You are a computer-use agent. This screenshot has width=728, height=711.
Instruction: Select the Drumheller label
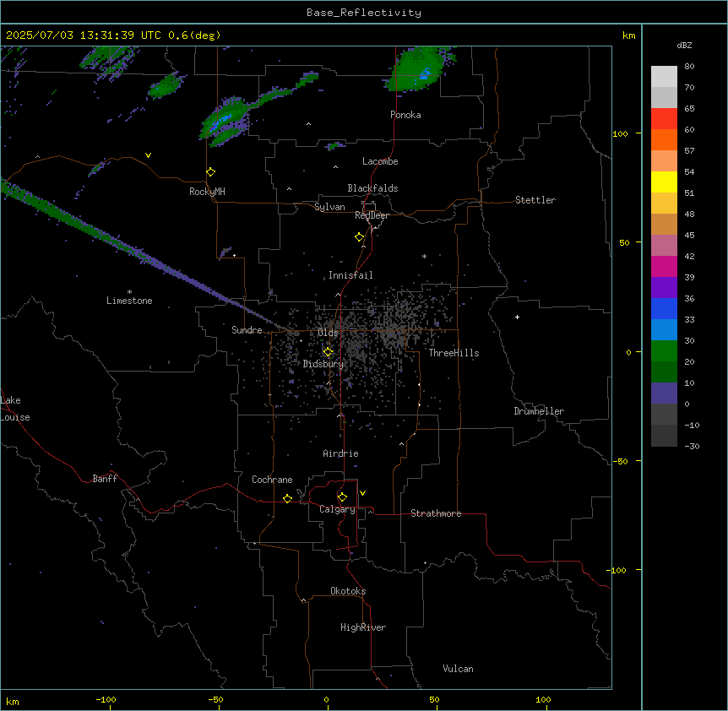[x=539, y=411]
